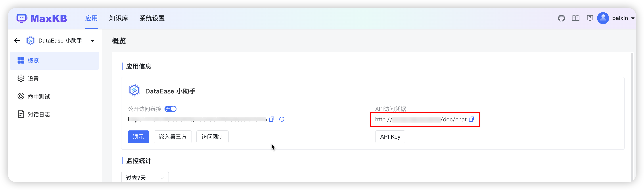Open the 访问限制 settings
The width and height of the screenshot is (644, 190).
click(x=212, y=137)
